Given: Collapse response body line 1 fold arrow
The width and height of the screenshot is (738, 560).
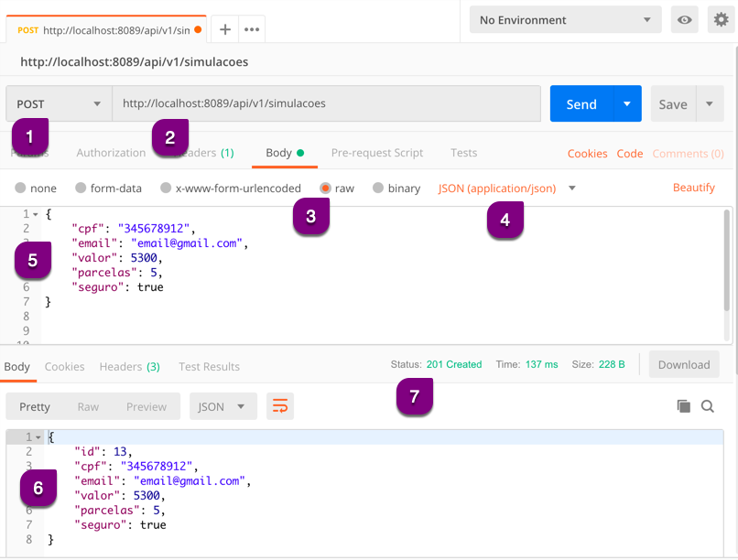Looking at the screenshot, I should click(x=38, y=437).
